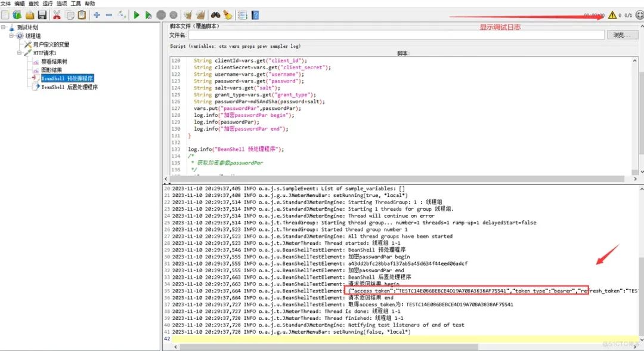Select 察看结果树 listener in tree
The image size is (644, 351).
pos(54,61)
